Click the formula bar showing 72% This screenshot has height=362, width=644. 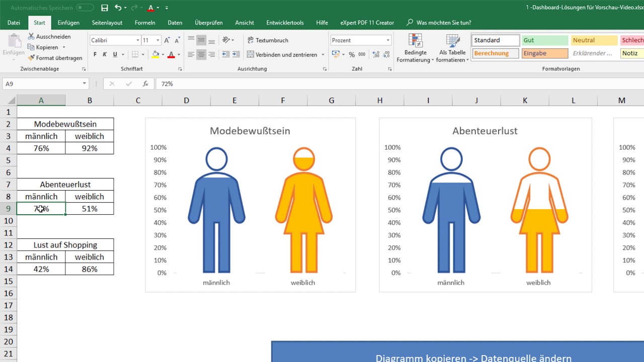pos(400,84)
